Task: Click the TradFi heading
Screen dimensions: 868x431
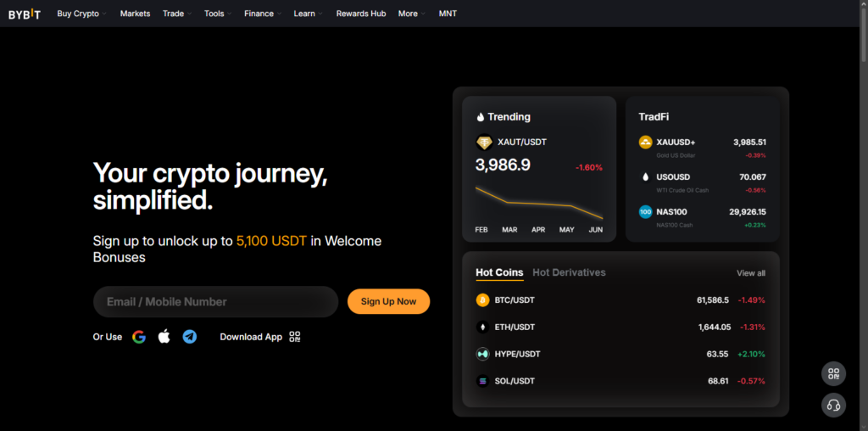Action: [654, 117]
